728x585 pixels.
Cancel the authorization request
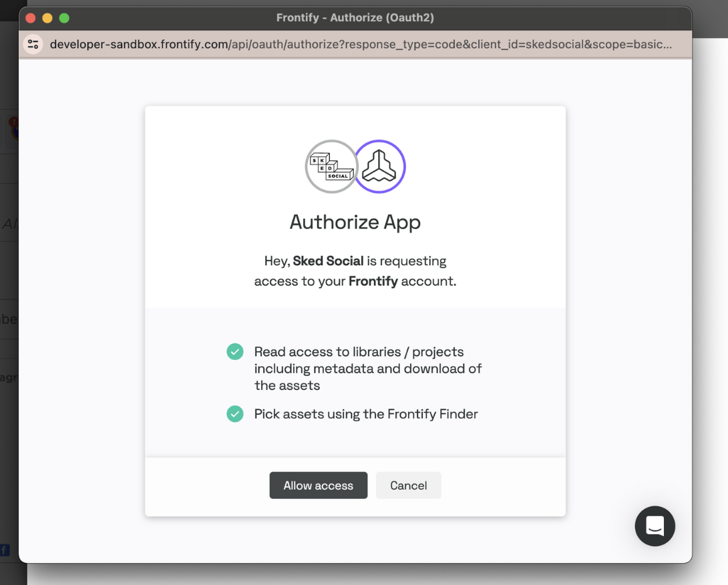pyautogui.click(x=409, y=485)
